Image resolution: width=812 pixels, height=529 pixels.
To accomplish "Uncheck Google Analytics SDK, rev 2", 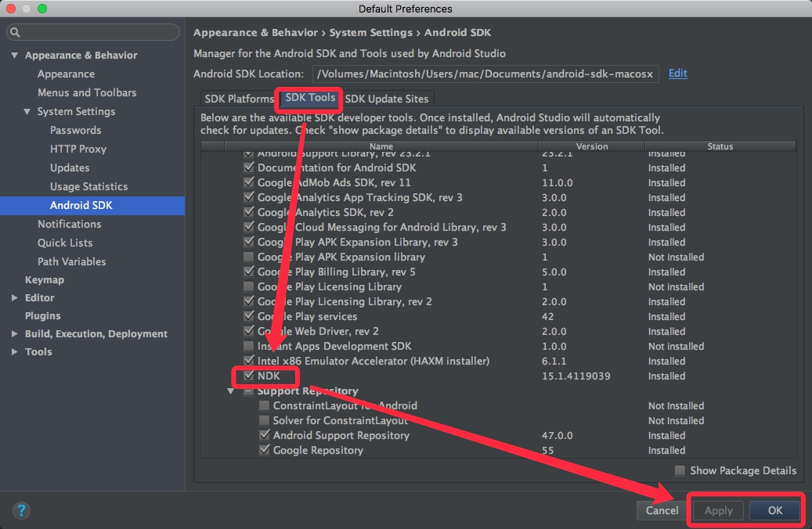I will coord(248,212).
